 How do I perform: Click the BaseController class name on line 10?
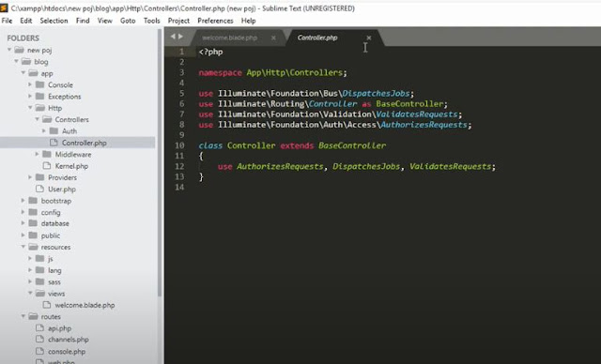(x=352, y=145)
